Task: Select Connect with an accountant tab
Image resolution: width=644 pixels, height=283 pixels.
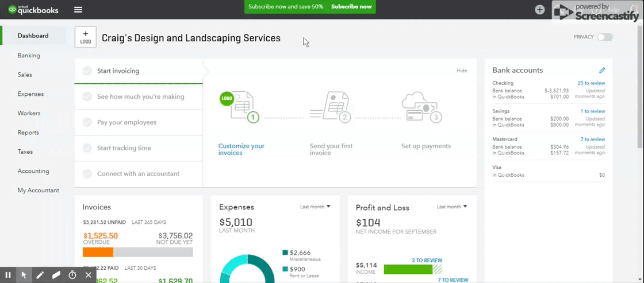Action: [139, 174]
